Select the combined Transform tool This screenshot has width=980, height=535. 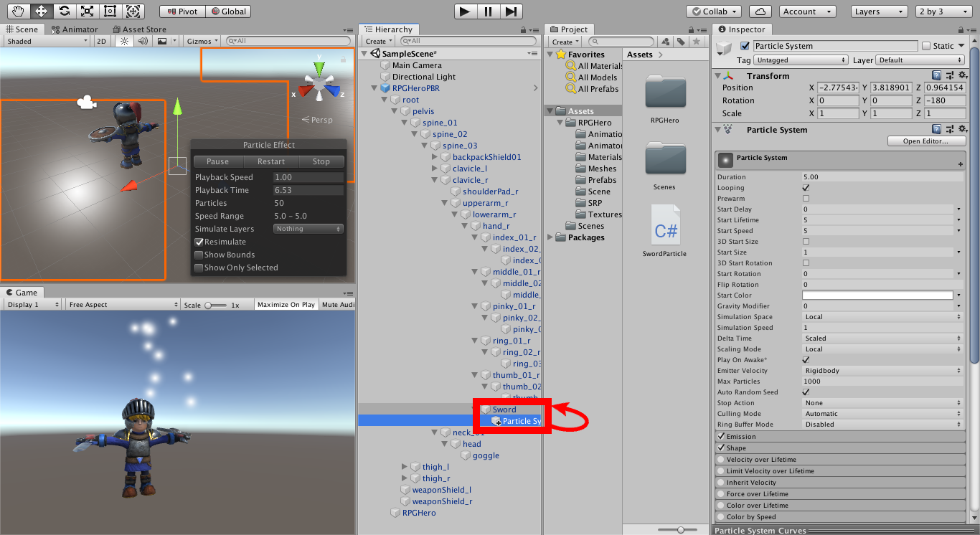coord(133,11)
